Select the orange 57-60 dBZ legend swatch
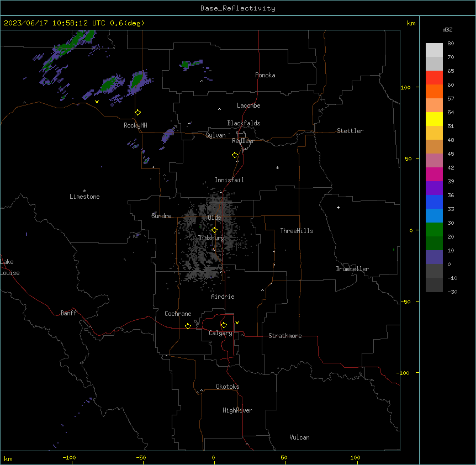Image resolution: width=476 pixels, height=465 pixels. pyautogui.click(x=434, y=91)
